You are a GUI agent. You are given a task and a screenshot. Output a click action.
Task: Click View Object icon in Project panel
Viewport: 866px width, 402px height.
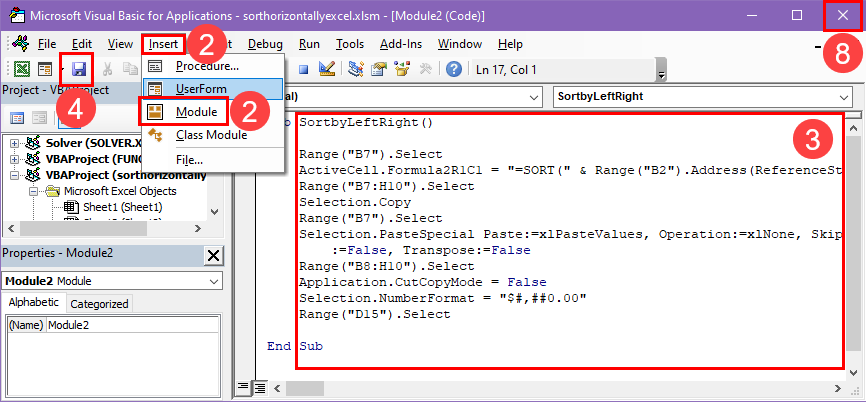(39, 118)
